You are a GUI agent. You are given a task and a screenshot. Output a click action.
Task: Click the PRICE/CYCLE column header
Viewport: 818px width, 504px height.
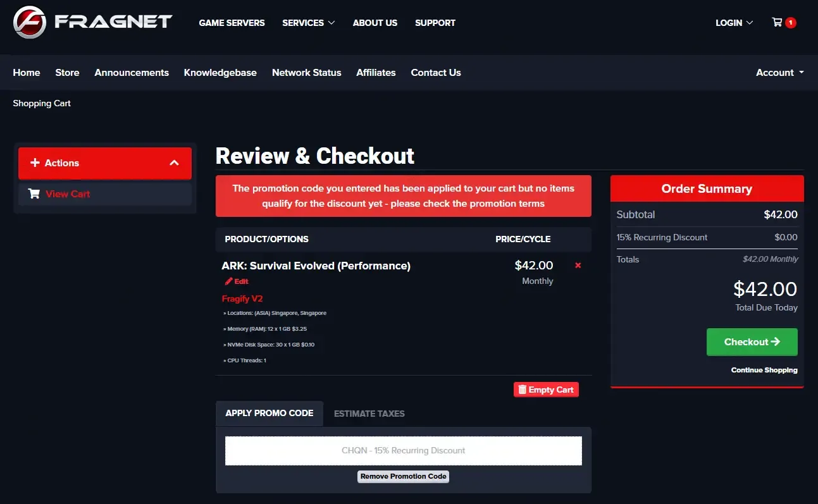(523, 239)
